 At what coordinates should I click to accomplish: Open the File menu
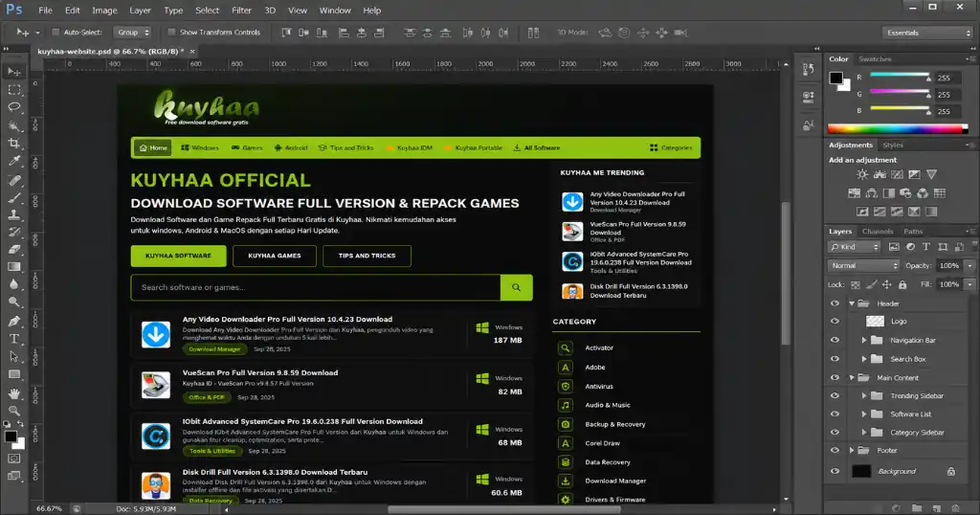tap(46, 11)
